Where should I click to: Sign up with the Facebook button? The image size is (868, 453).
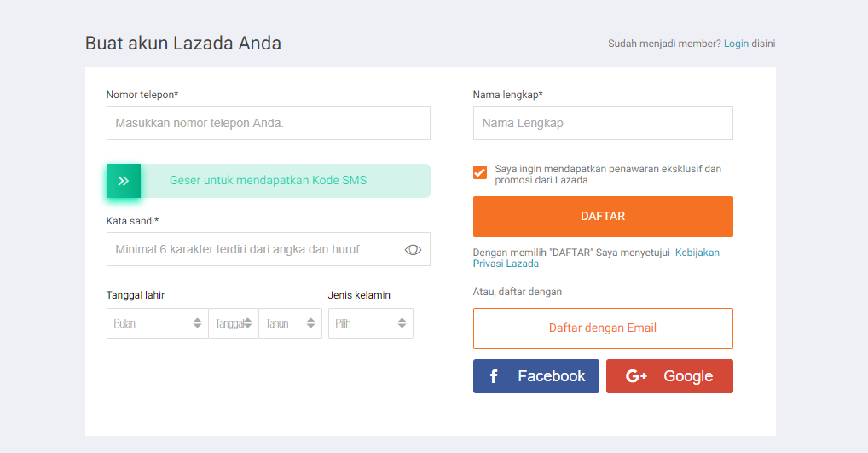[535, 376]
